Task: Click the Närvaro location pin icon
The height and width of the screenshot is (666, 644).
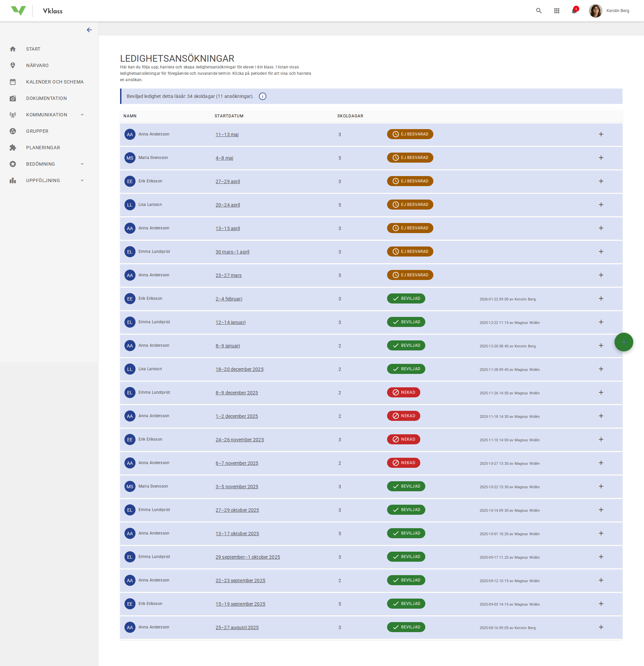Action: point(13,65)
